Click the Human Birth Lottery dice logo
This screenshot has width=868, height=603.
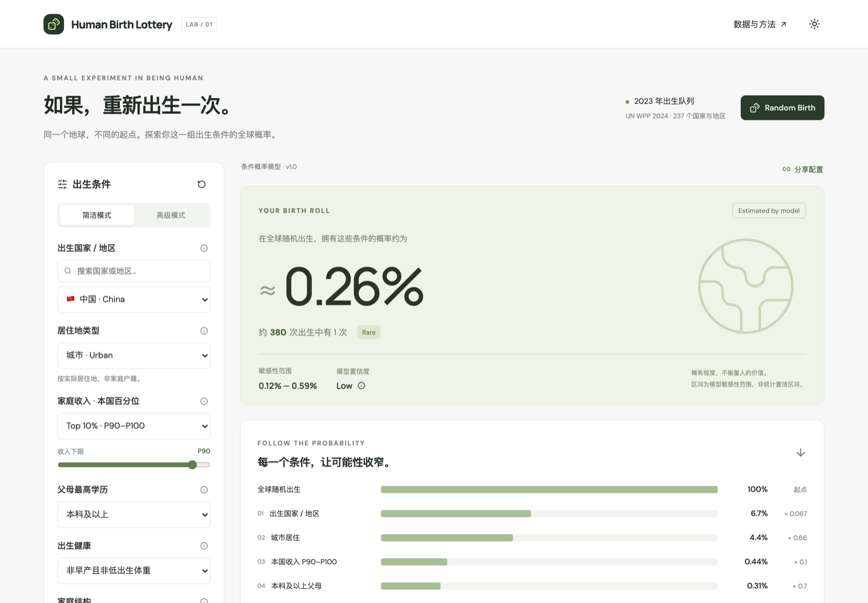click(x=54, y=24)
